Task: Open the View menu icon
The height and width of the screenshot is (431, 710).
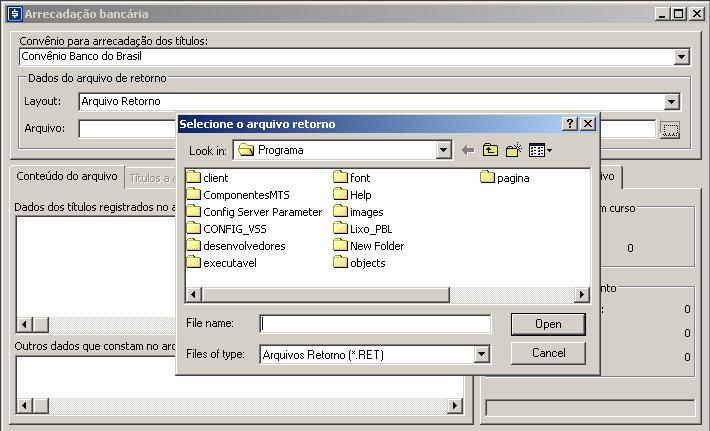Action: point(540,150)
